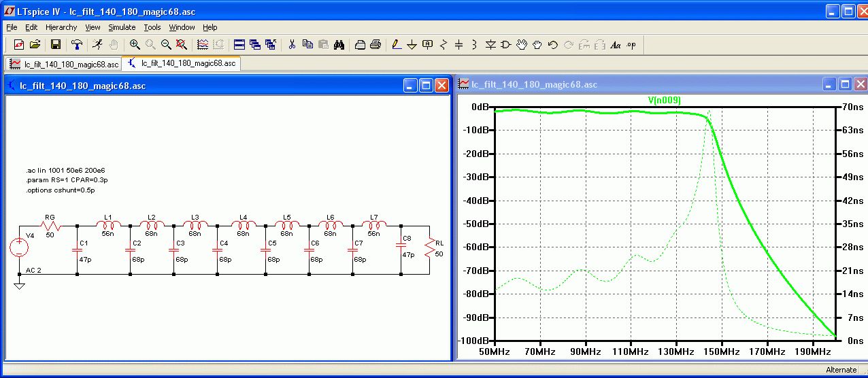This screenshot has width=868, height=378.
Task: Select the Draw Wire pencil tool
Action: pos(396,45)
